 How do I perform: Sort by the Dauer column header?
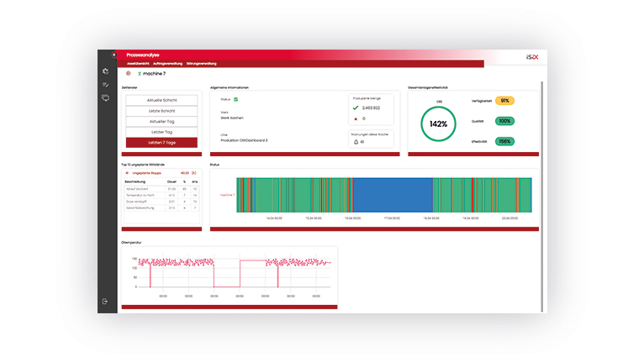pos(172,181)
